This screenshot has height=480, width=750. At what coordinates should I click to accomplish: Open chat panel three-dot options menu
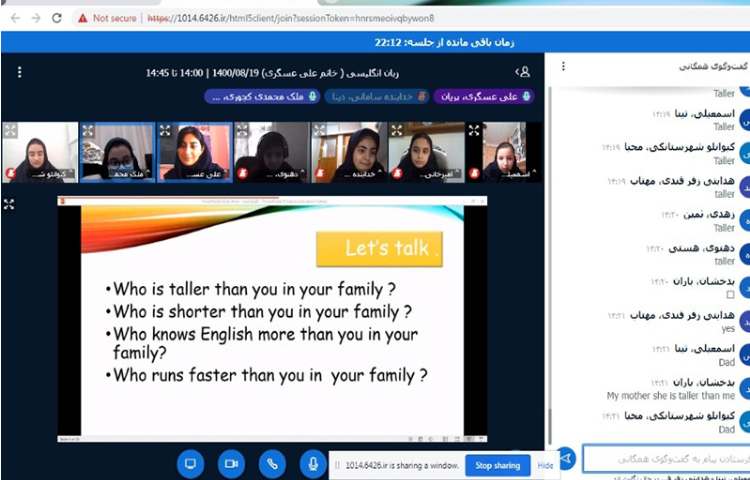tap(563, 66)
